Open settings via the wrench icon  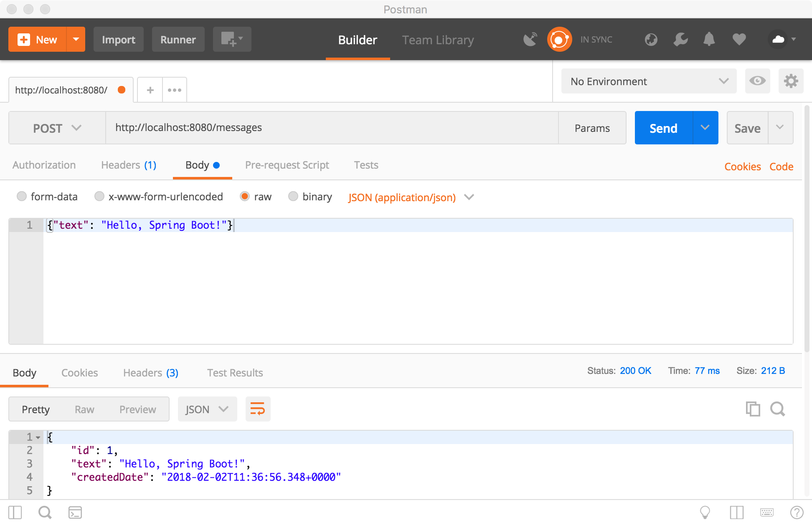click(x=680, y=40)
